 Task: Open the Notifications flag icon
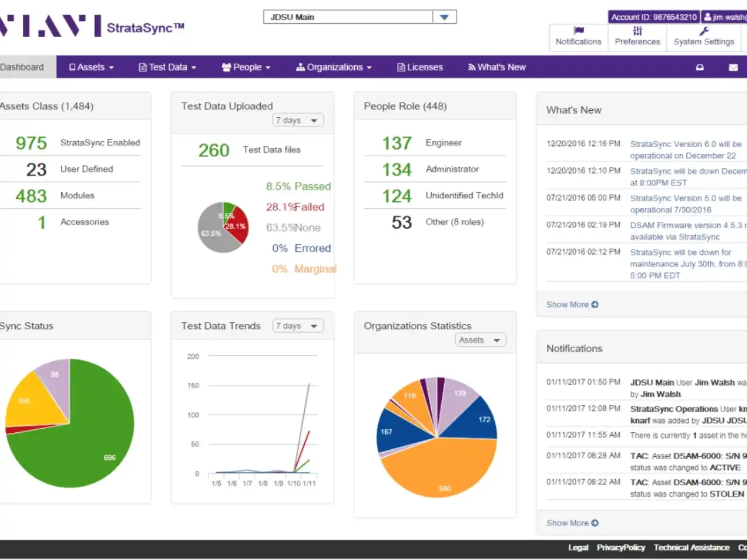[x=578, y=30]
